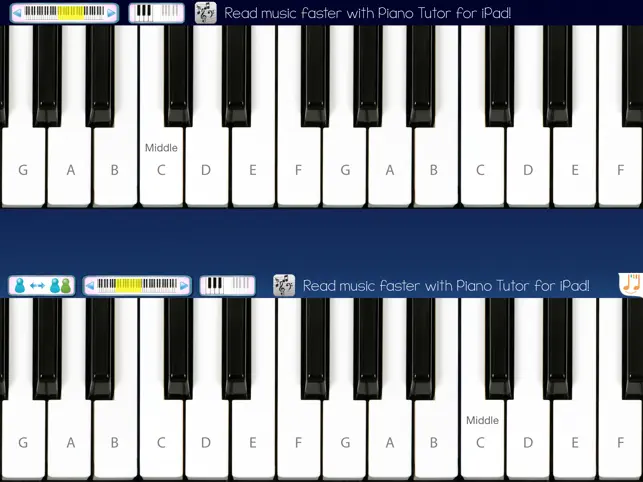Open Piano Tutor icon in top toolbar
This screenshot has height=482, width=643.
click(205, 13)
